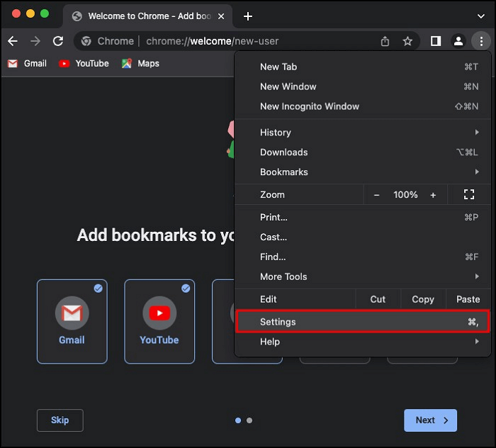Screen dimensions: 496x448
Task: Open new tab with plus icon
Action: 248,16
